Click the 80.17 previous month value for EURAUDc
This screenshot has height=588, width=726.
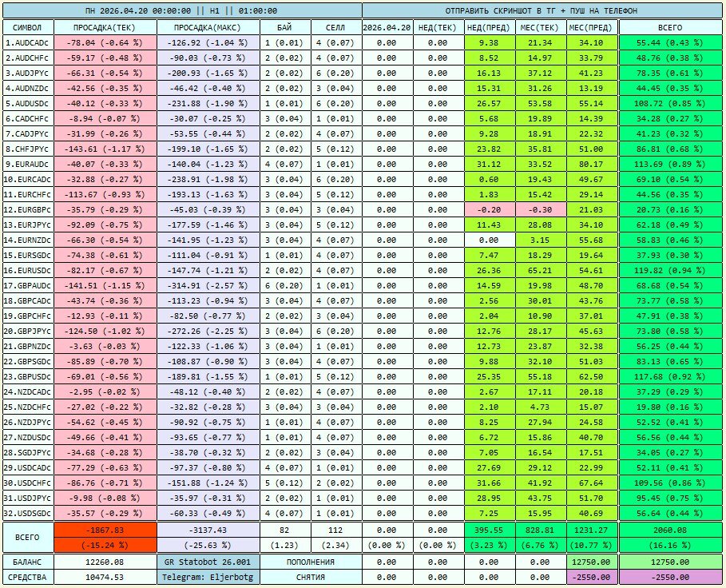pos(592,164)
